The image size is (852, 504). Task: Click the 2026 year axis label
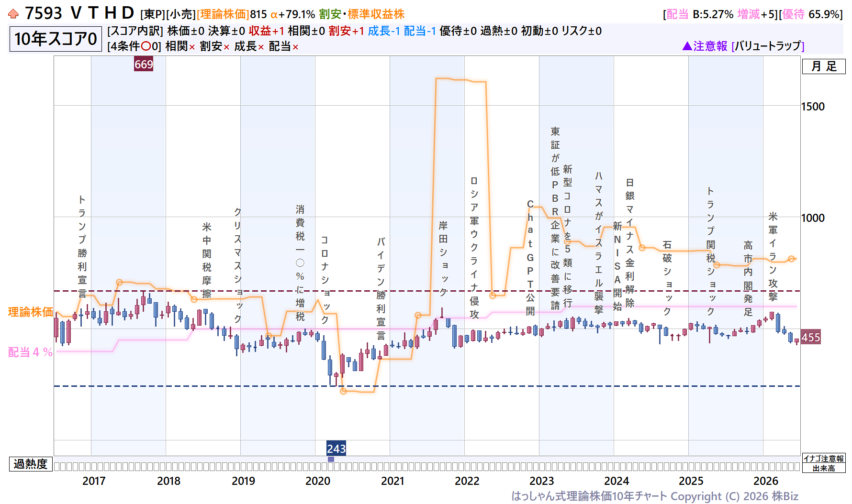pyautogui.click(x=766, y=481)
